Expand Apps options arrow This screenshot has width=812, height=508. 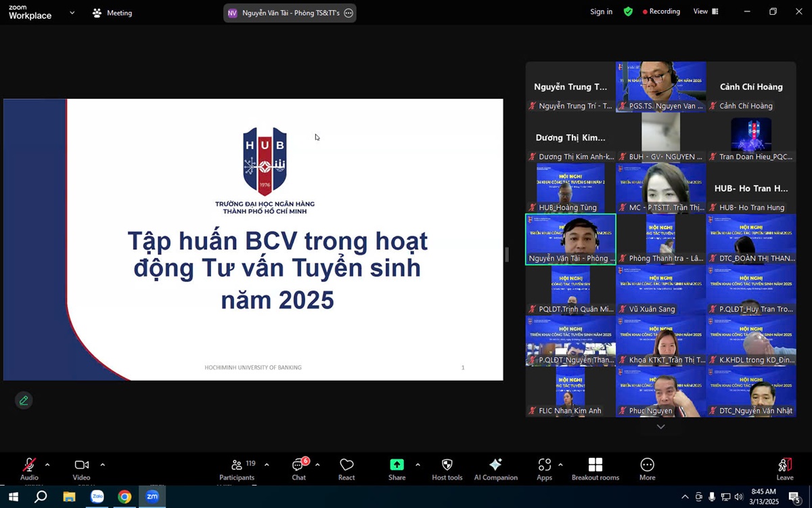560,465
